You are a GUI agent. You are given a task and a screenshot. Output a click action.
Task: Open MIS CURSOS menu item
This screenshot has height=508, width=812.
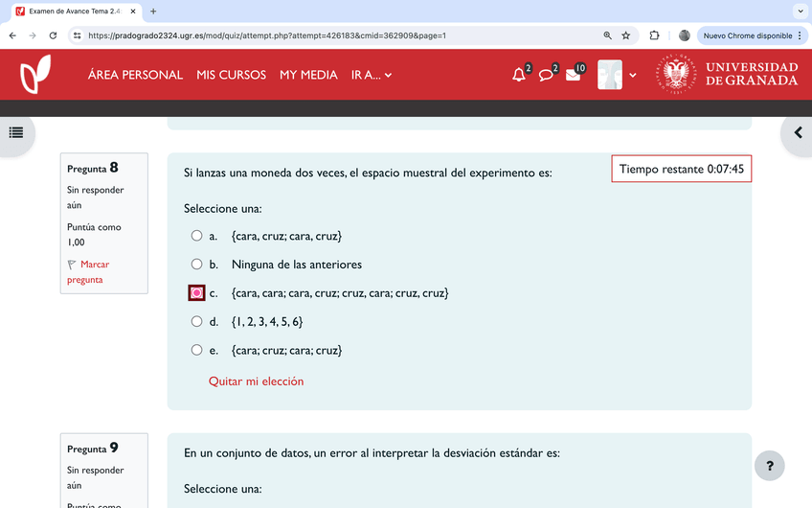click(x=231, y=75)
